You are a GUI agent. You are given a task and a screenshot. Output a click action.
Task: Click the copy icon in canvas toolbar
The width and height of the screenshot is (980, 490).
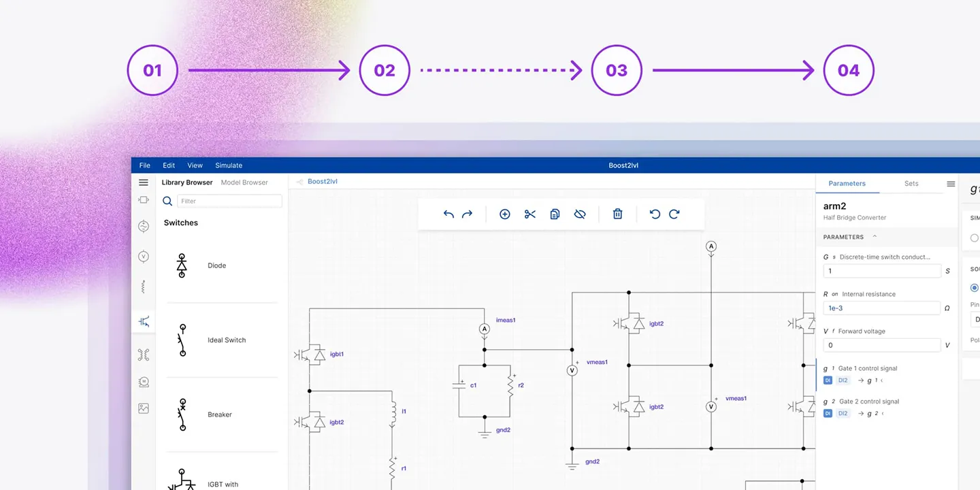(555, 214)
